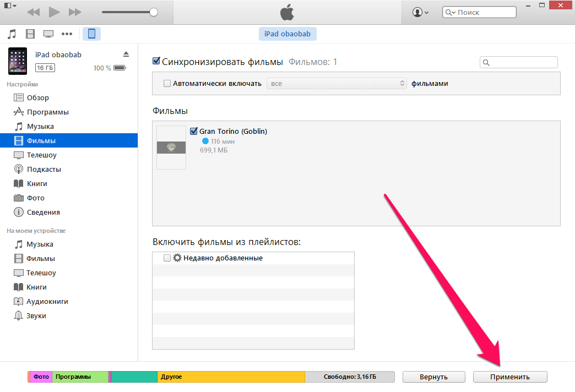Open Телешоу under Настройки
The image size is (575, 392).
coord(69,155)
